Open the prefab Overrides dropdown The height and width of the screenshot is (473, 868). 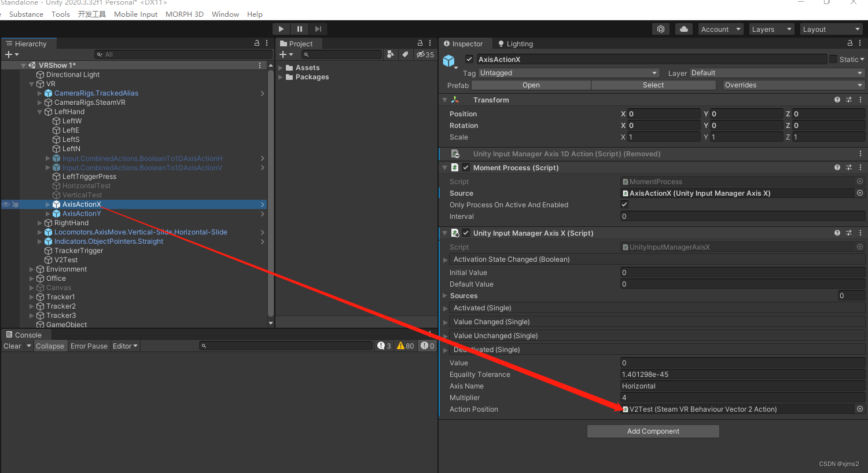[794, 85]
